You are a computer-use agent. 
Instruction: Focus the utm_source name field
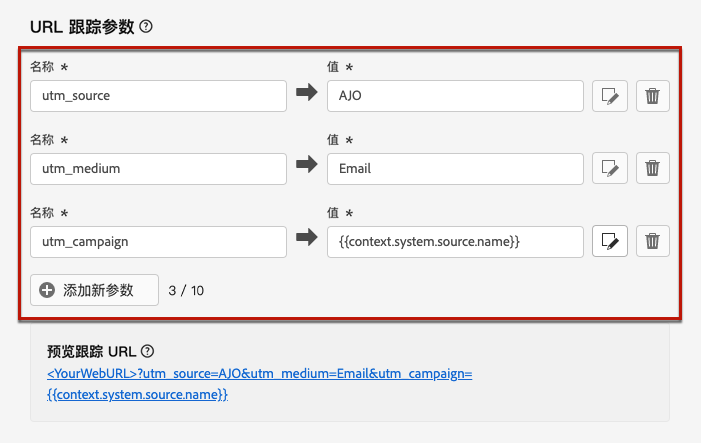pos(158,96)
